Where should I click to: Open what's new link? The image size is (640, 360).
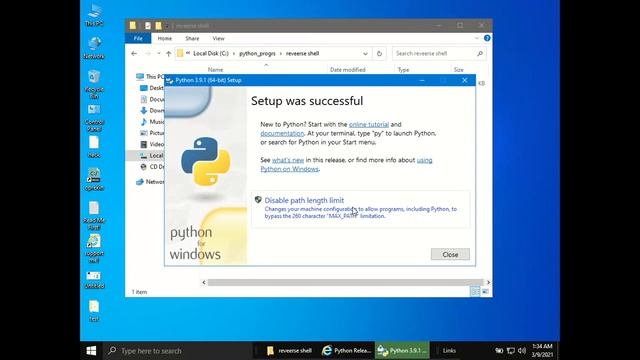tap(288, 160)
